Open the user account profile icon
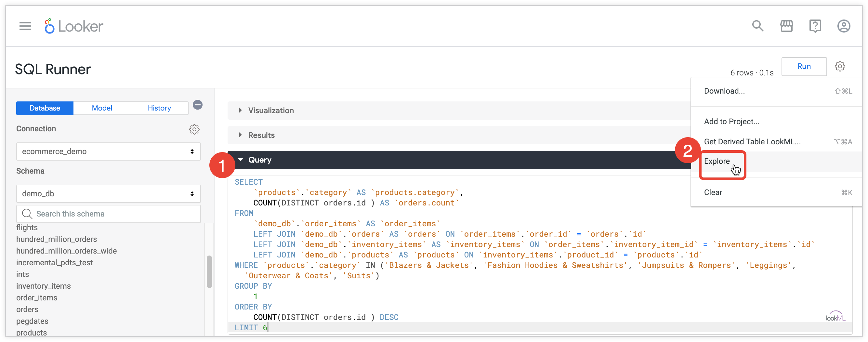868x342 pixels. [843, 26]
